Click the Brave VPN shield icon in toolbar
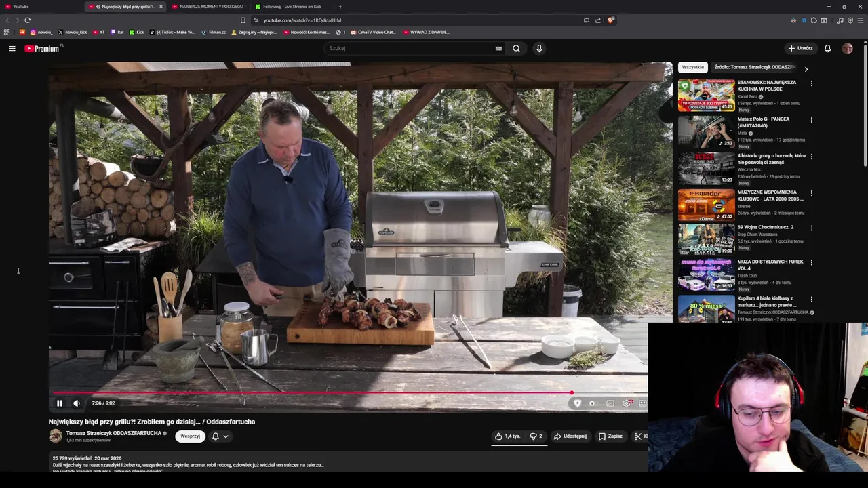The width and height of the screenshot is (868, 488). click(850, 20)
